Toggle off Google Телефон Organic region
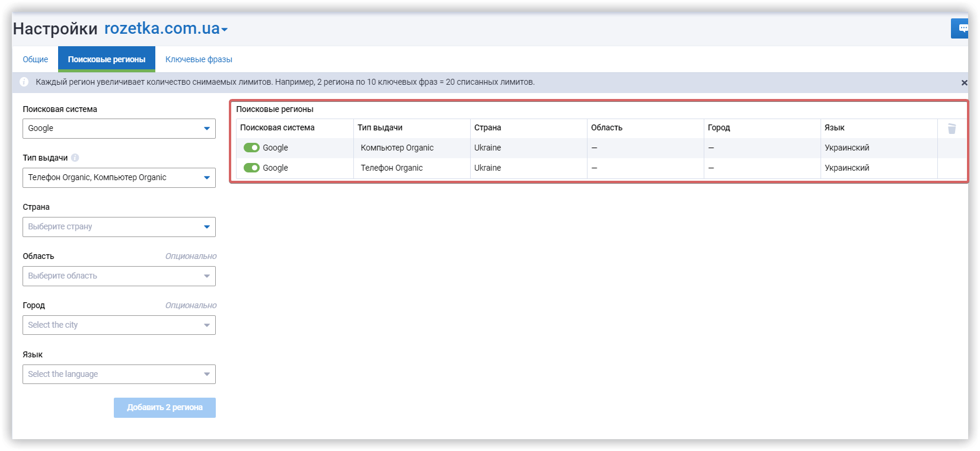980x451 pixels. (251, 168)
